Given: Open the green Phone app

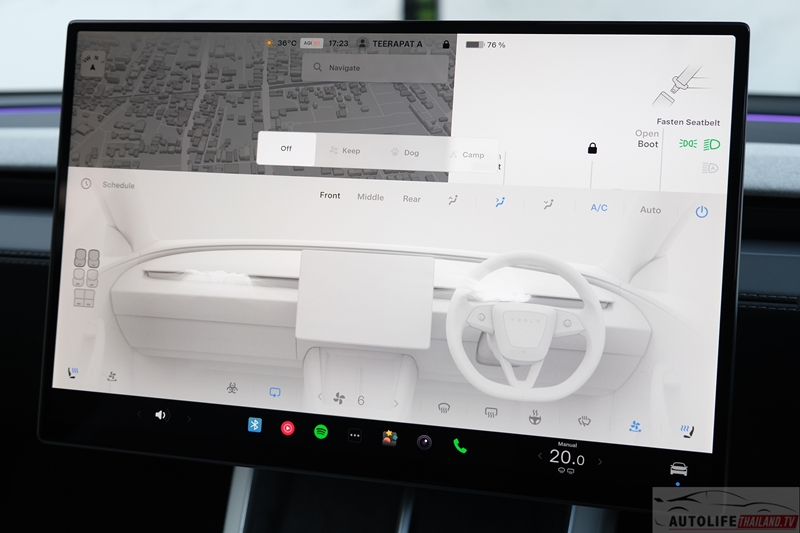Looking at the screenshot, I should pyautogui.click(x=460, y=446).
